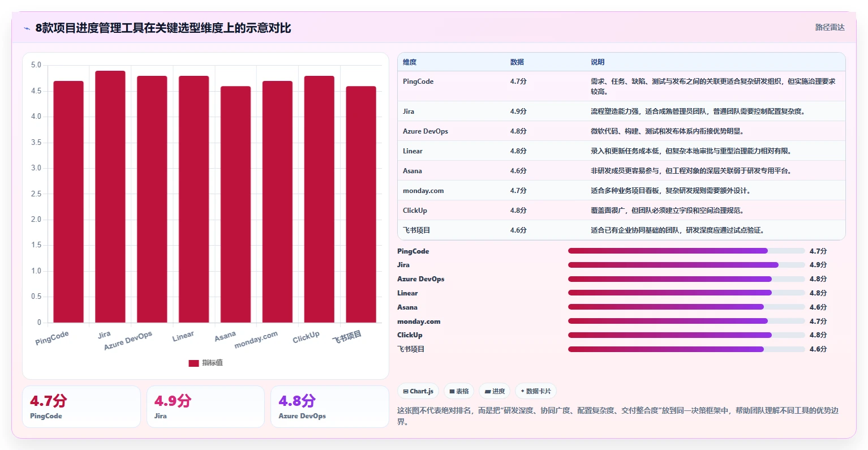Click the 说明 column header
Viewport: 868px width, 450px height.
point(598,62)
